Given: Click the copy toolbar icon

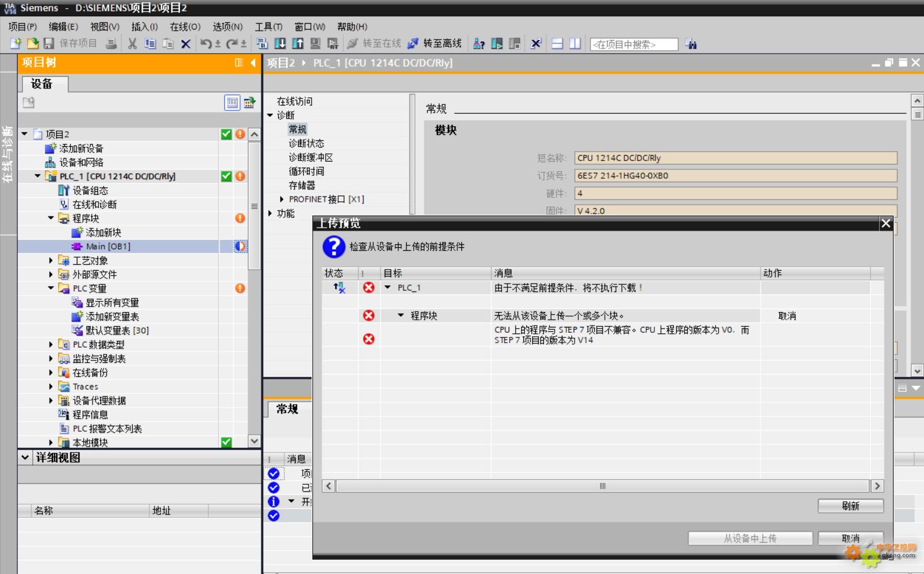Looking at the screenshot, I should coord(150,44).
